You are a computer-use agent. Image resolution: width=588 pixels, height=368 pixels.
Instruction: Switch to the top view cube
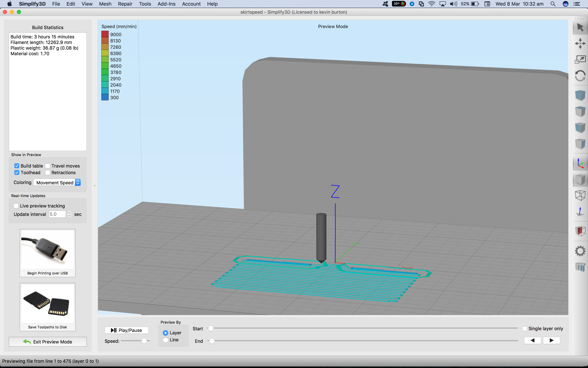(580, 111)
